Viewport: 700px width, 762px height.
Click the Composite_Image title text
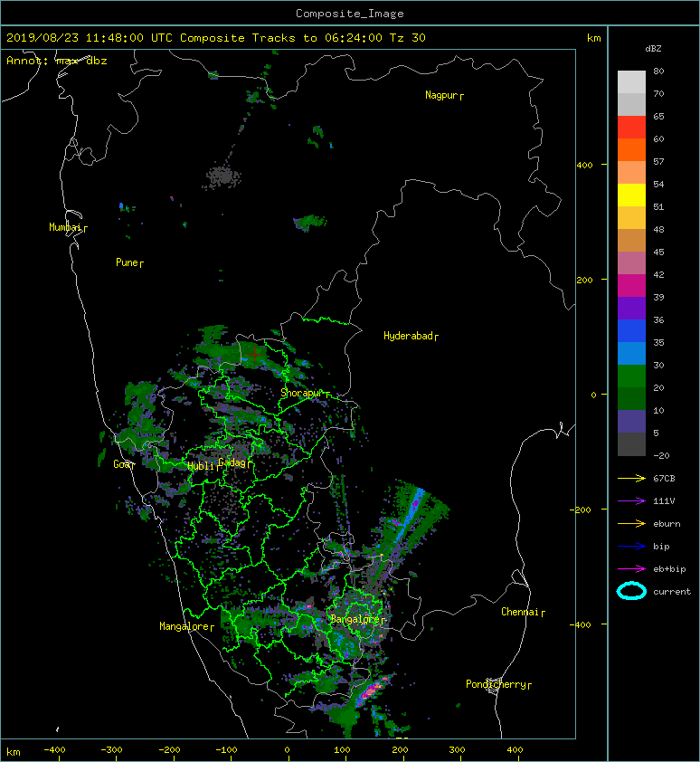[350, 14]
